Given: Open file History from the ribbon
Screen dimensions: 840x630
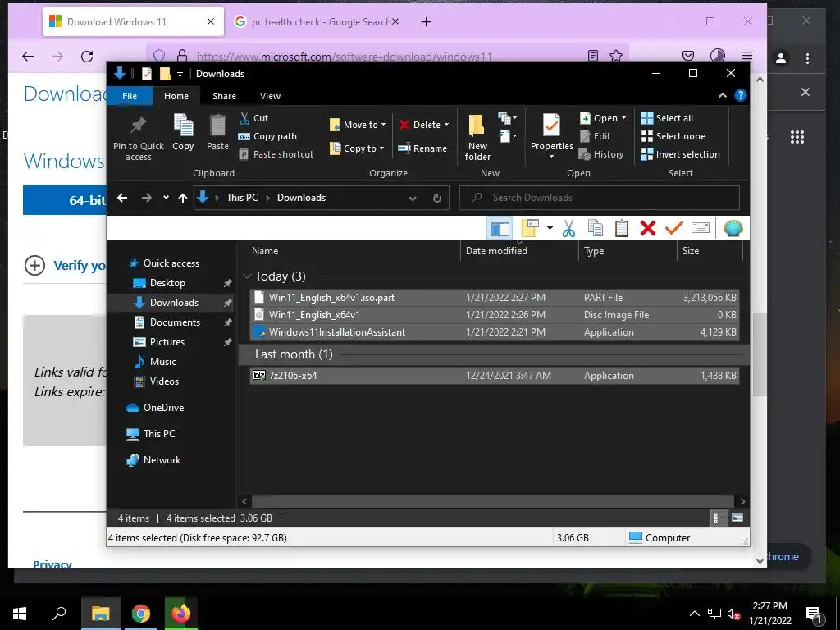Looking at the screenshot, I should [601, 154].
